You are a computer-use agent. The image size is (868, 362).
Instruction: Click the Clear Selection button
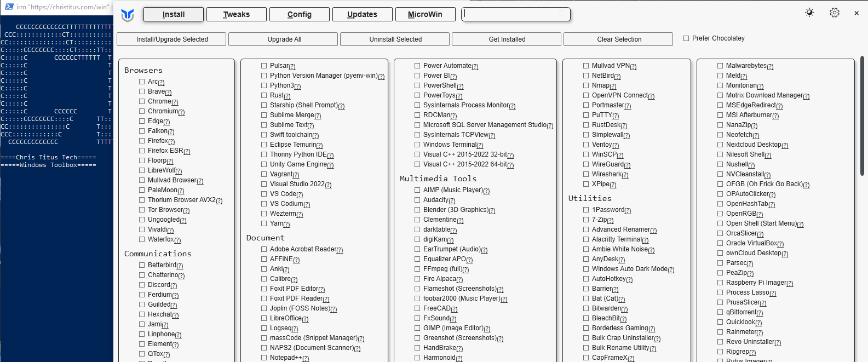click(619, 39)
